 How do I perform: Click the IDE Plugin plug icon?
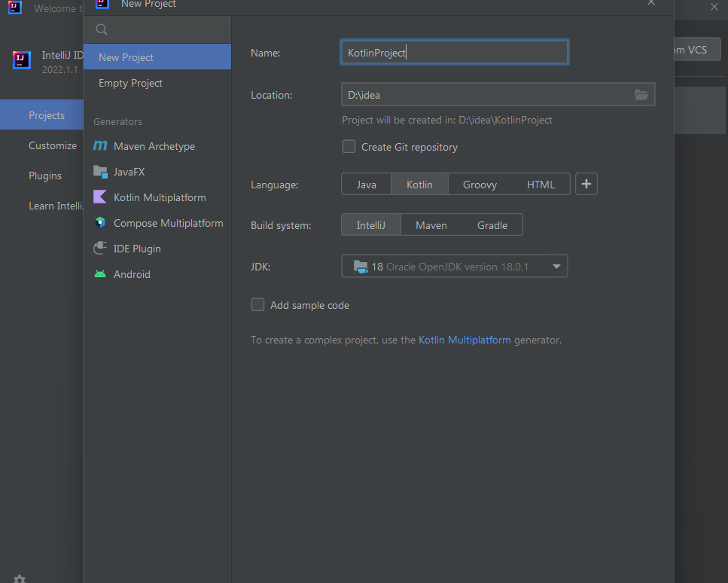pyautogui.click(x=100, y=248)
